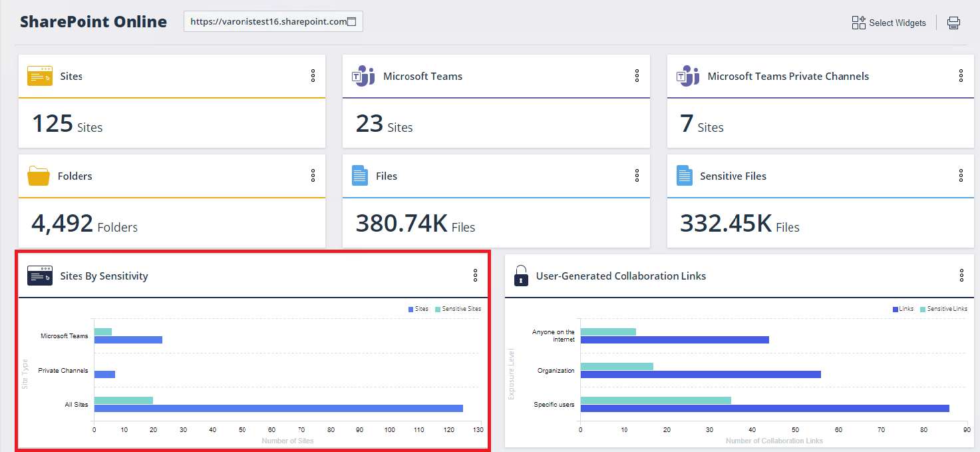The height and width of the screenshot is (452, 980).
Task: Click the Organization axis label
Action: point(556,371)
